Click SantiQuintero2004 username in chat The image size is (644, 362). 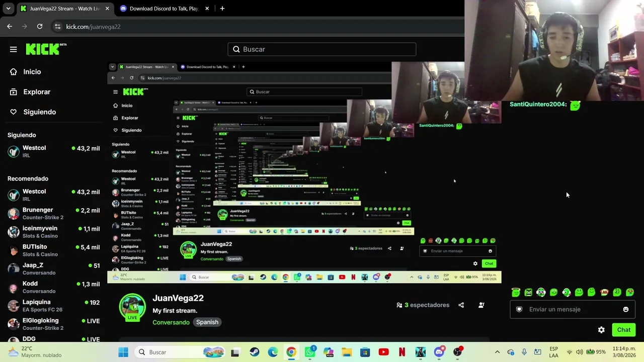(538, 105)
